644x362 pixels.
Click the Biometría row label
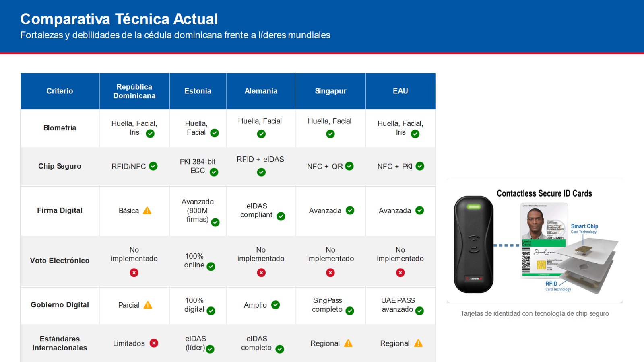[60, 128]
